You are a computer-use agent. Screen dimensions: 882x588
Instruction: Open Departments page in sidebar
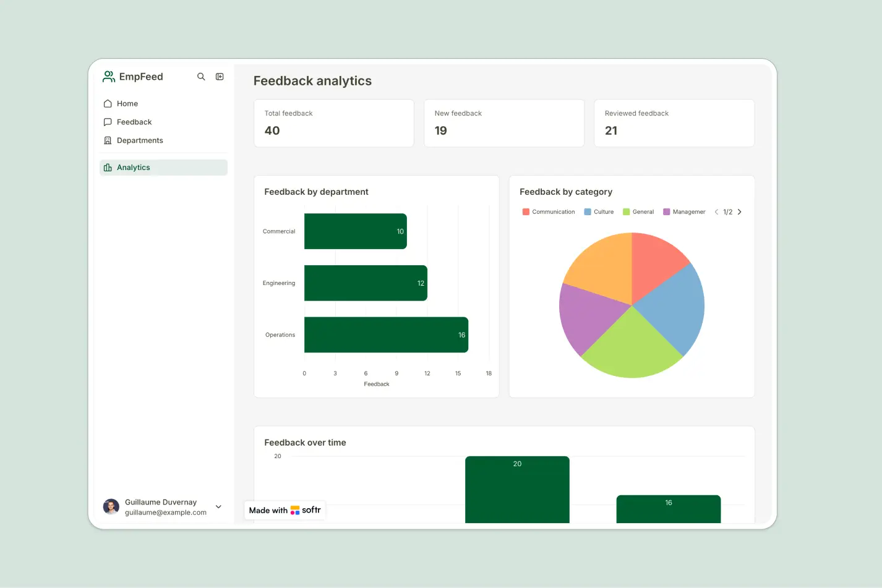[x=163, y=141]
